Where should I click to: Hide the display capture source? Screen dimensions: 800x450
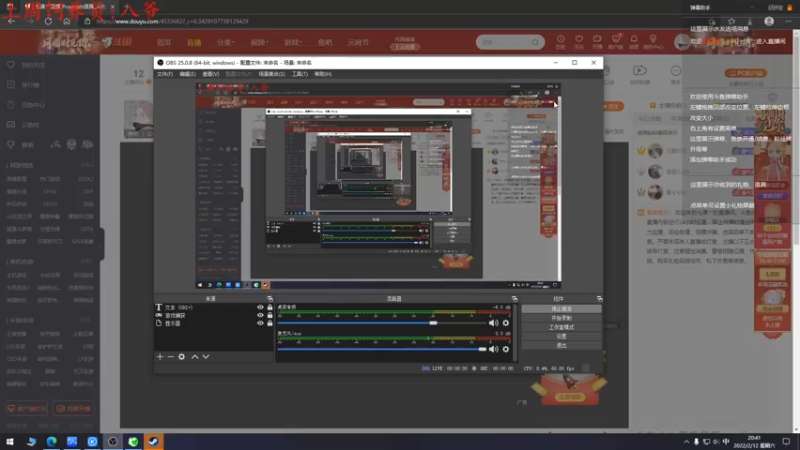click(x=260, y=323)
